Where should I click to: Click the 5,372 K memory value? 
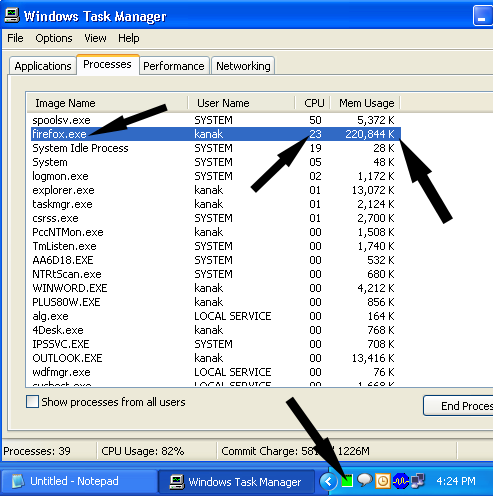coord(376,120)
